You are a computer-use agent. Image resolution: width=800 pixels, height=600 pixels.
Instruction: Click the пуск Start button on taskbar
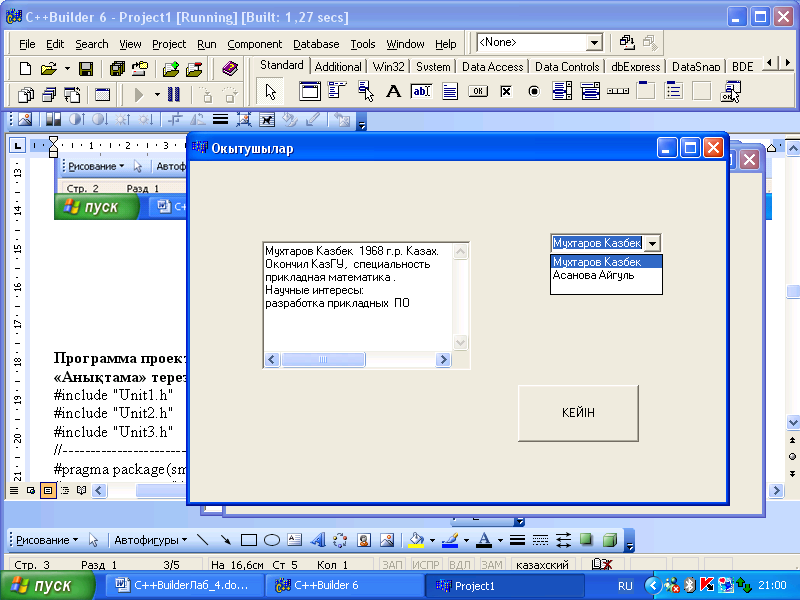pyautogui.click(x=48, y=585)
